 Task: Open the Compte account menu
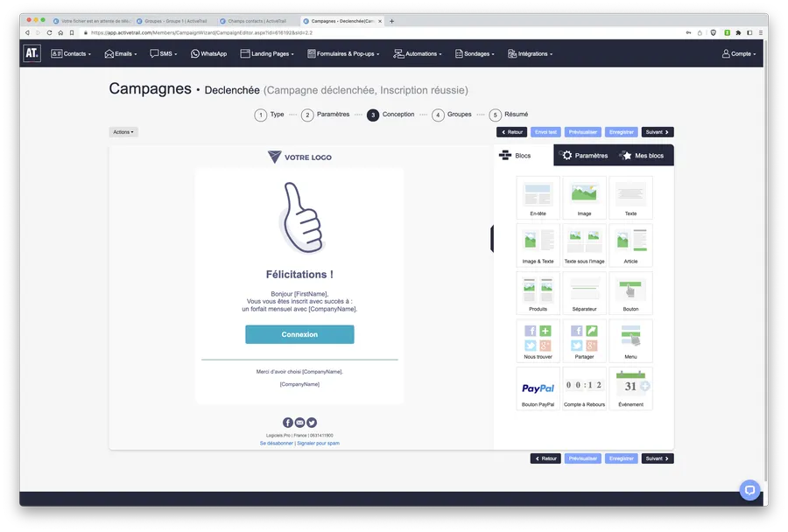click(739, 53)
